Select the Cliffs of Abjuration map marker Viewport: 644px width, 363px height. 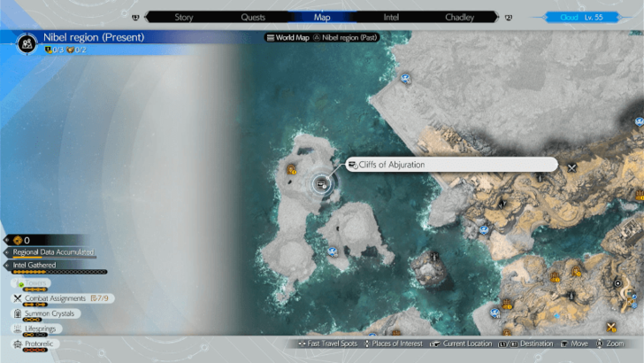click(x=322, y=183)
